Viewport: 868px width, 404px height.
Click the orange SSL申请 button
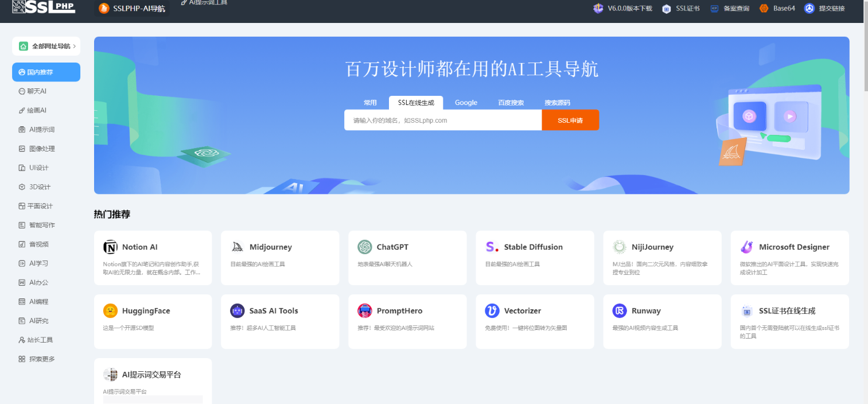tap(570, 121)
